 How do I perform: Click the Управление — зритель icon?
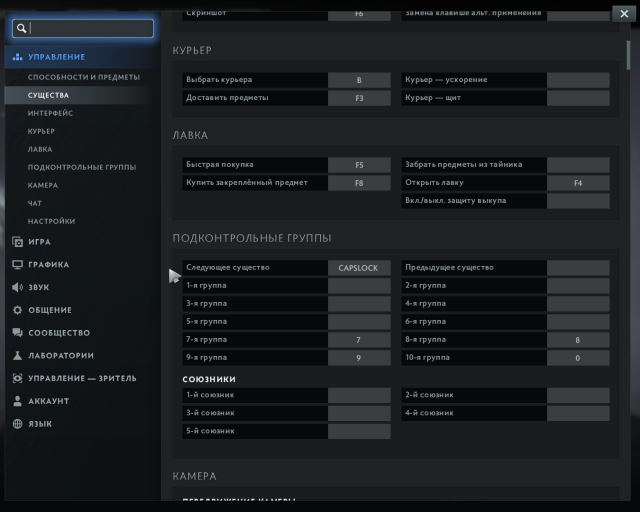(17, 378)
